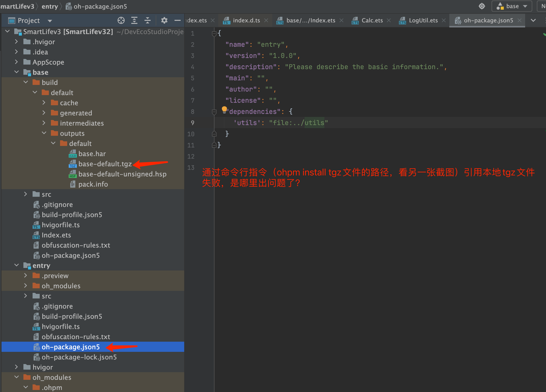The image size is (546, 392).
Task: Open base module's hvigorfile.ts
Action: [56, 225]
